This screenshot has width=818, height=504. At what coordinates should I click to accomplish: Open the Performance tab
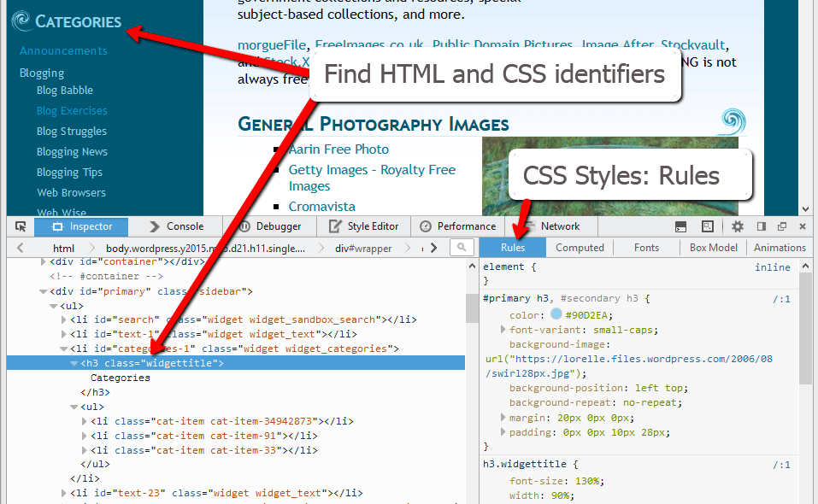[457, 226]
